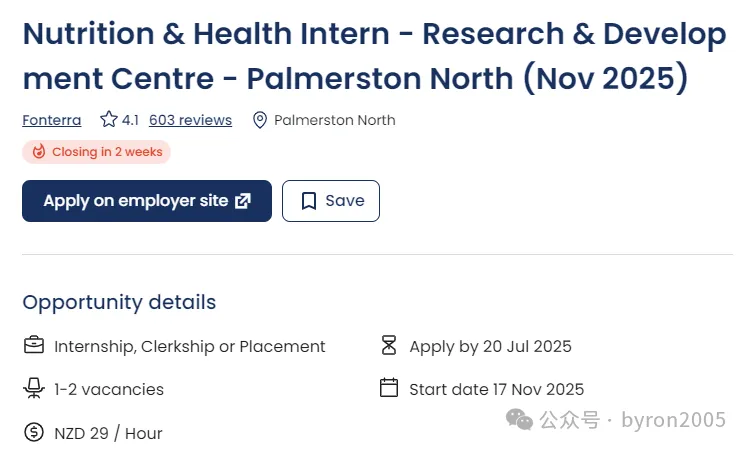Click the external link icon on Apply button
Screen dimensions: 750x450
pos(242,201)
